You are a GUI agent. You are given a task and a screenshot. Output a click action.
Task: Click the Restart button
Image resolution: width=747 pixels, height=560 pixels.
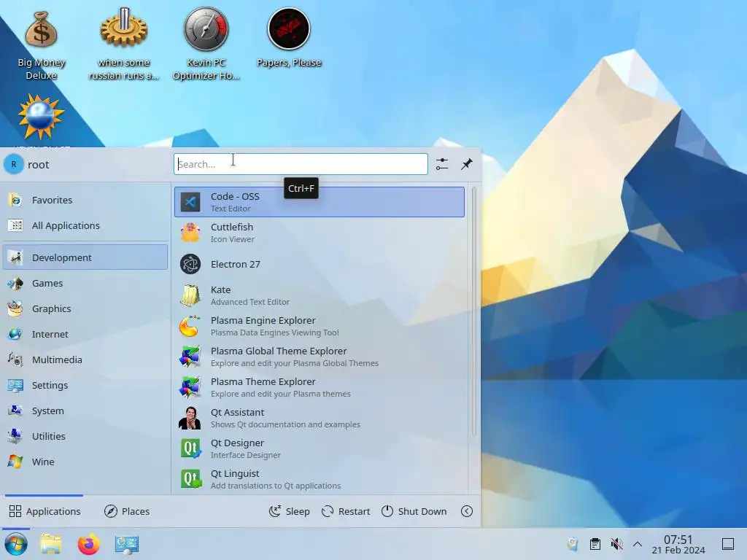point(346,511)
